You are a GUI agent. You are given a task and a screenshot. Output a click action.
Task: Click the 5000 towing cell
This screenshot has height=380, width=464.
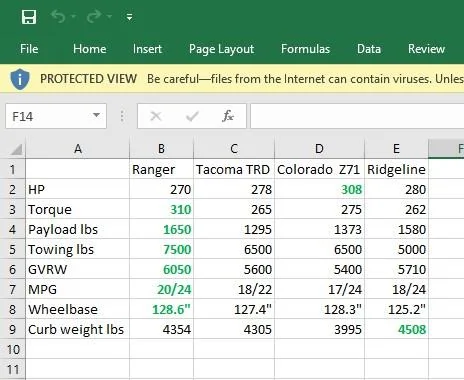pos(396,249)
